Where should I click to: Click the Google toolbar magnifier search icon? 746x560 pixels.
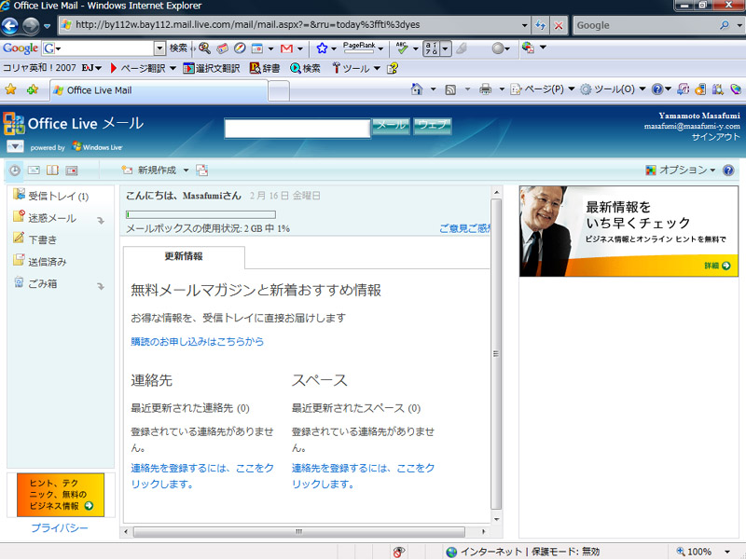point(204,48)
